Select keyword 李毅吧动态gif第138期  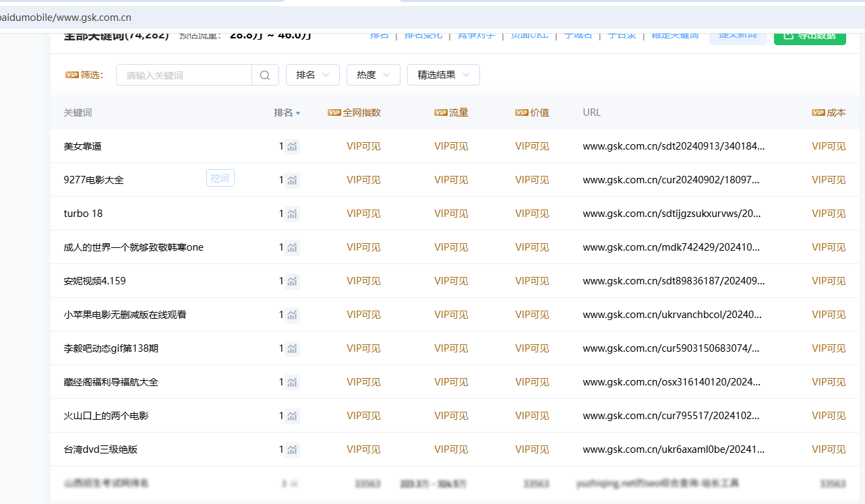[x=111, y=348]
